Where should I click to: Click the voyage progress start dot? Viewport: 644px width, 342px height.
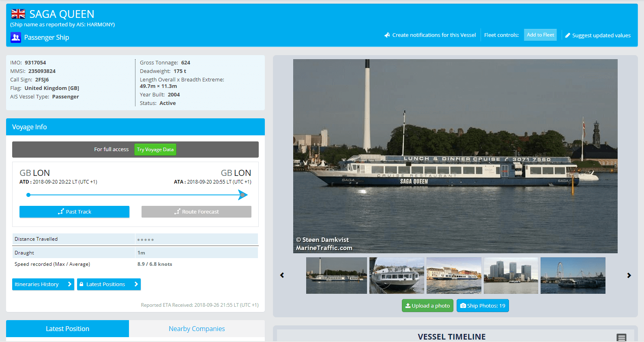pyautogui.click(x=28, y=195)
